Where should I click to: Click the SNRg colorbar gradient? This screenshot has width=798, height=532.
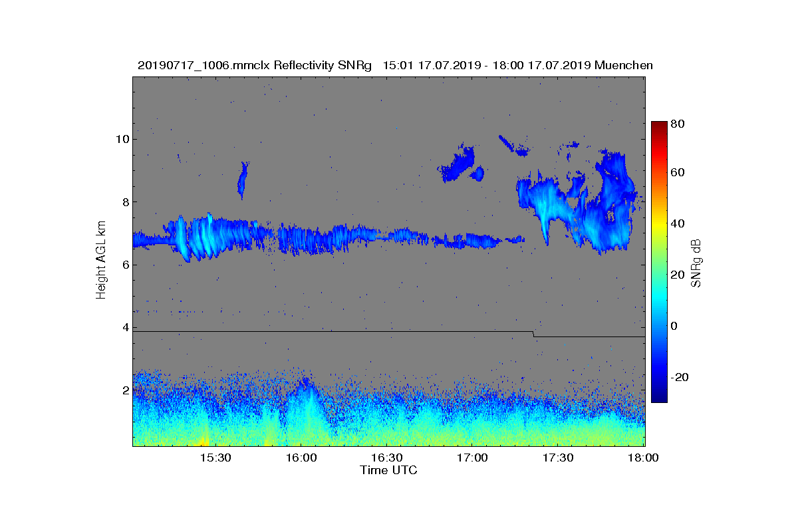click(659, 262)
